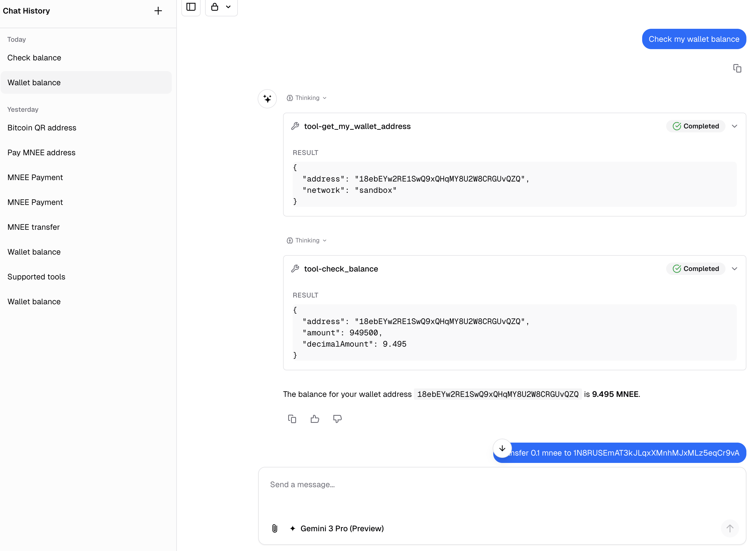The width and height of the screenshot is (756, 551).
Task: Open the Check balance chat
Action: point(34,58)
